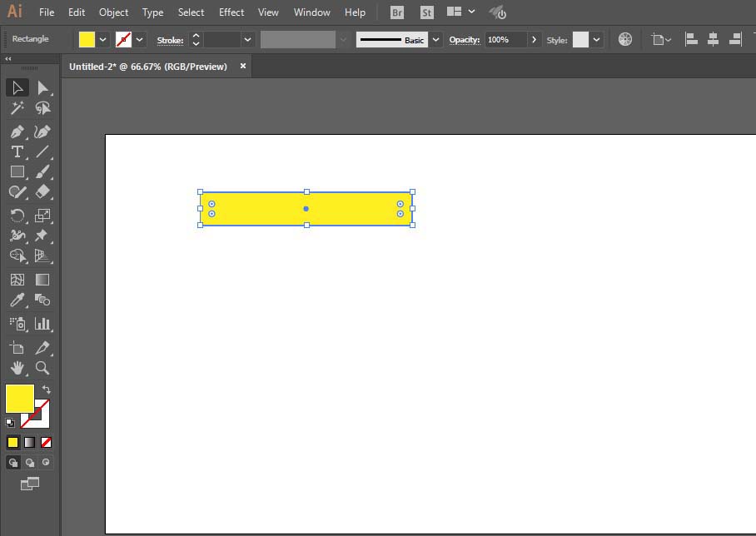756x536 pixels.
Task: Open the Object menu
Action: point(113,12)
